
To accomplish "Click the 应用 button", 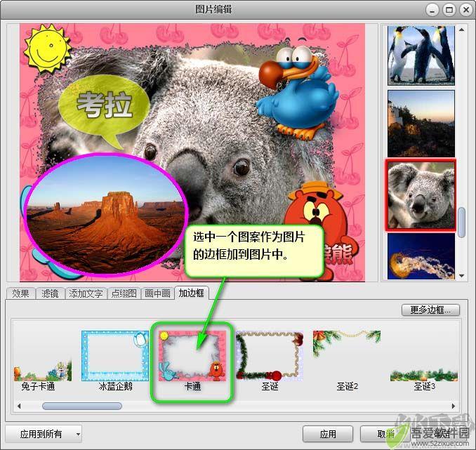I will pyautogui.click(x=328, y=434).
